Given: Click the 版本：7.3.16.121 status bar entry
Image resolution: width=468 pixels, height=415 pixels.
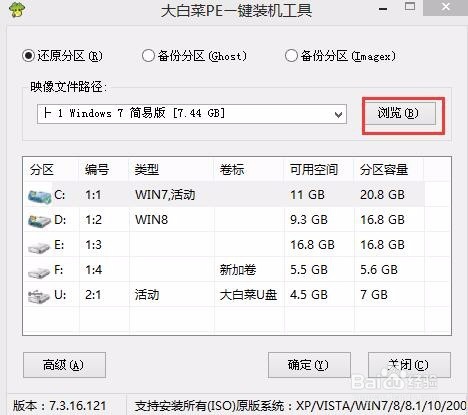Looking at the screenshot, I should [60, 406].
